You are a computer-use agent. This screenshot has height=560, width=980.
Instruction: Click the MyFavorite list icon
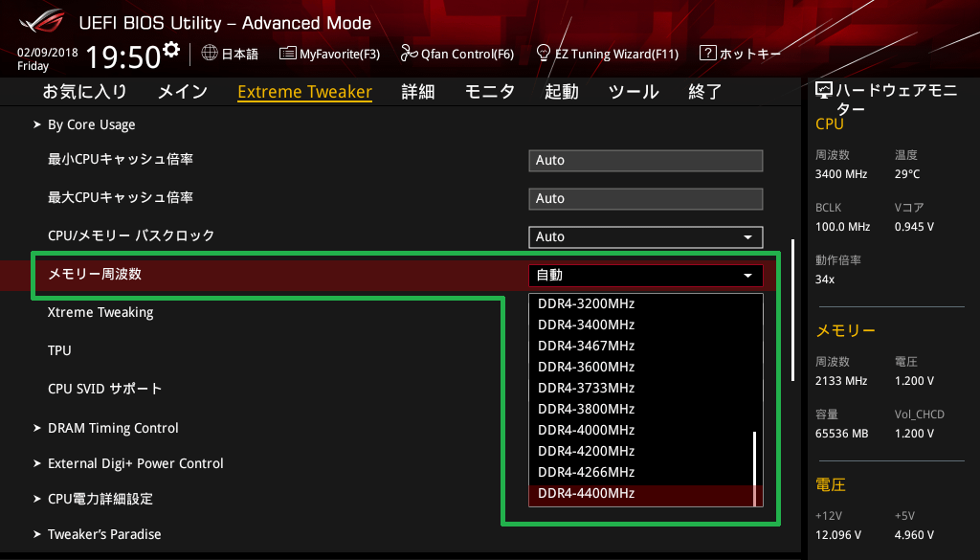pyautogui.click(x=287, y=53)
